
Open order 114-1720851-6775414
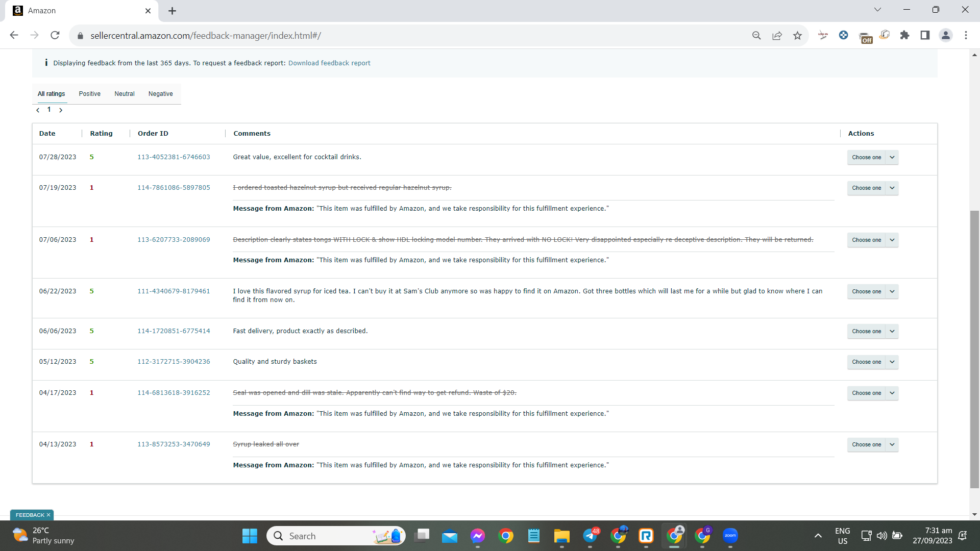(x=174, y=331)
